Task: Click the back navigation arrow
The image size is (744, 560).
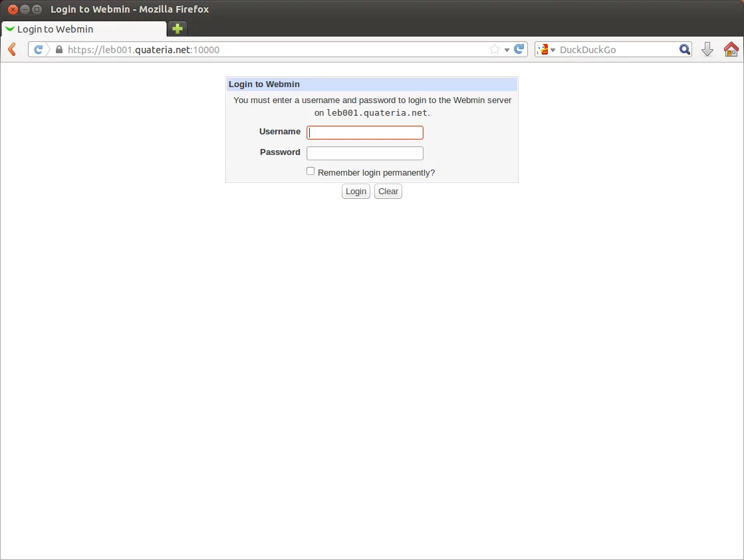Action: pyautogui.click(x=12, y=49)
